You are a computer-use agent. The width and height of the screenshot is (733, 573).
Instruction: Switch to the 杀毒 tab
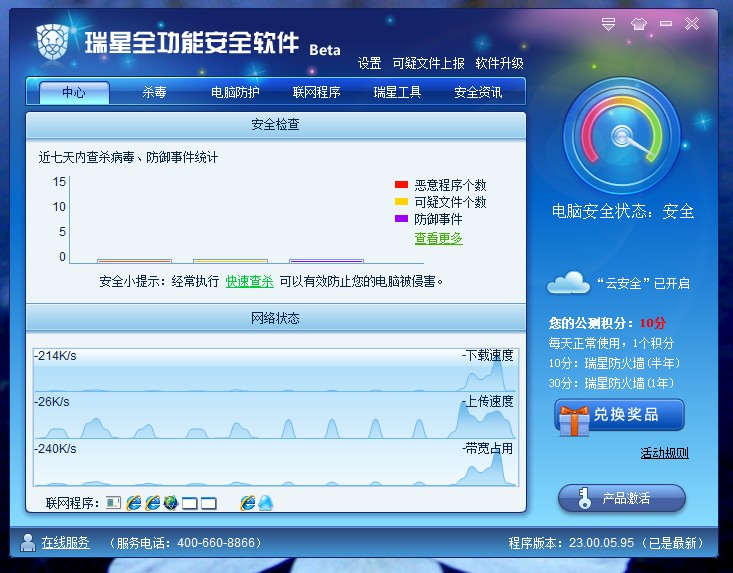click(154, 92)
